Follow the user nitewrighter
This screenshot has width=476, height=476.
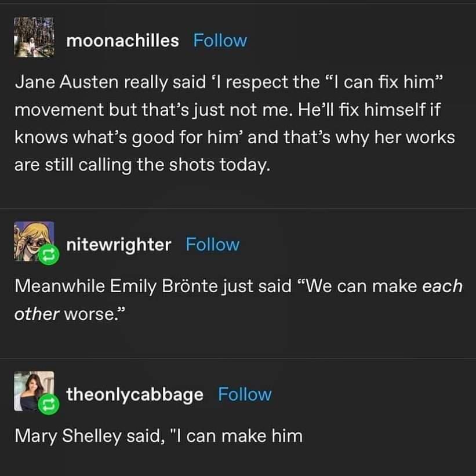coord(212,245)
